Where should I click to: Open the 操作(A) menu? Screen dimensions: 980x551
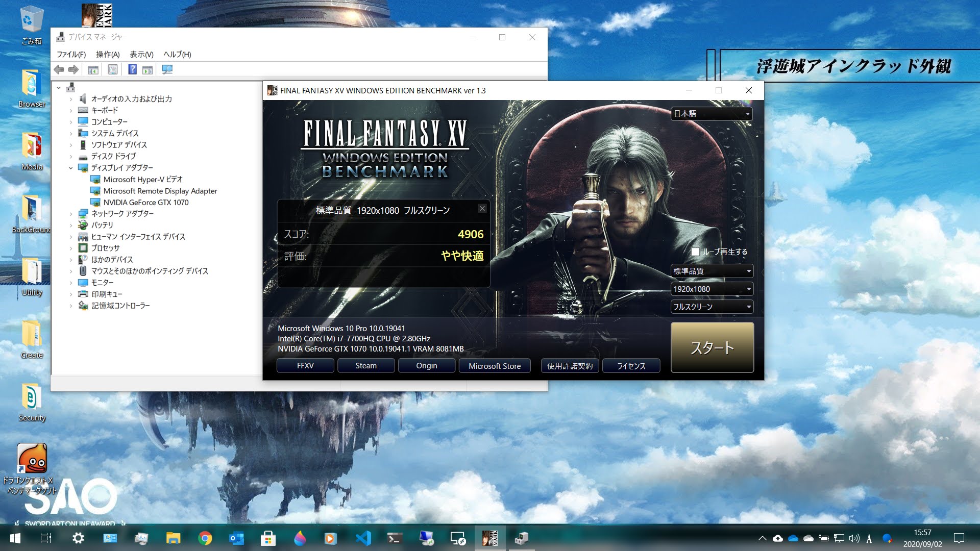click(107, 55)
